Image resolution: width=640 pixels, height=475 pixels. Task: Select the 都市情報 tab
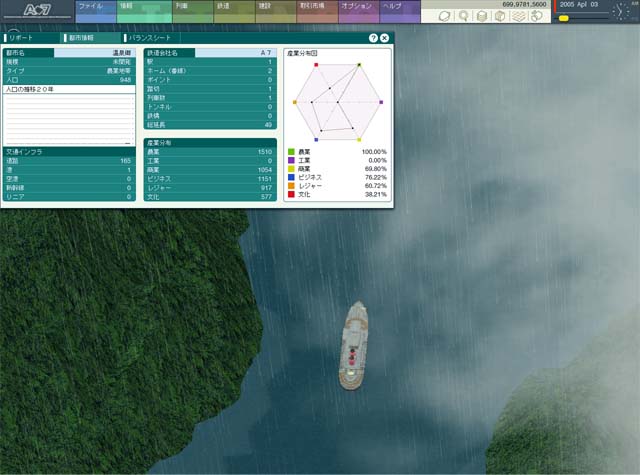[x=91, y=38]
